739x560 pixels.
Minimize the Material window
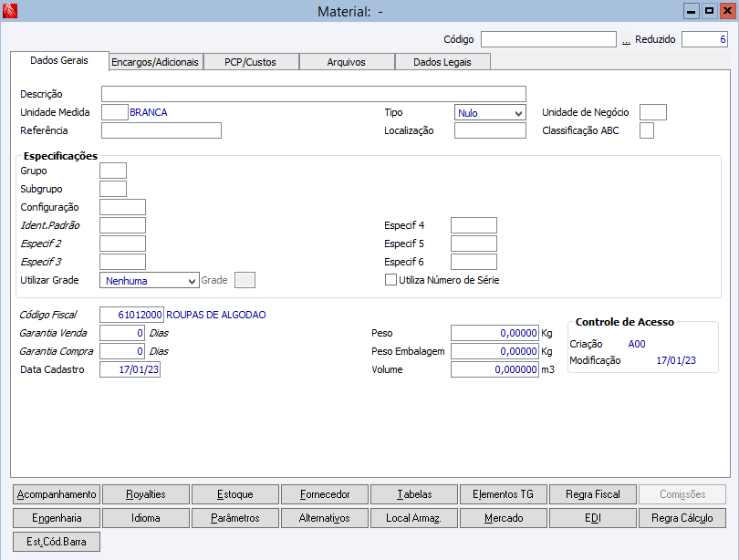(691, 11)
